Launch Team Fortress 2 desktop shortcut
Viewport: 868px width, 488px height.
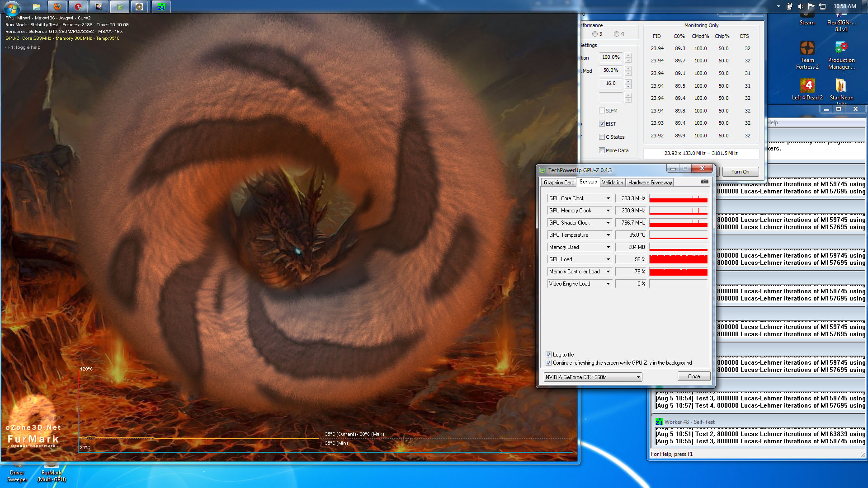(x=807, y=55)
